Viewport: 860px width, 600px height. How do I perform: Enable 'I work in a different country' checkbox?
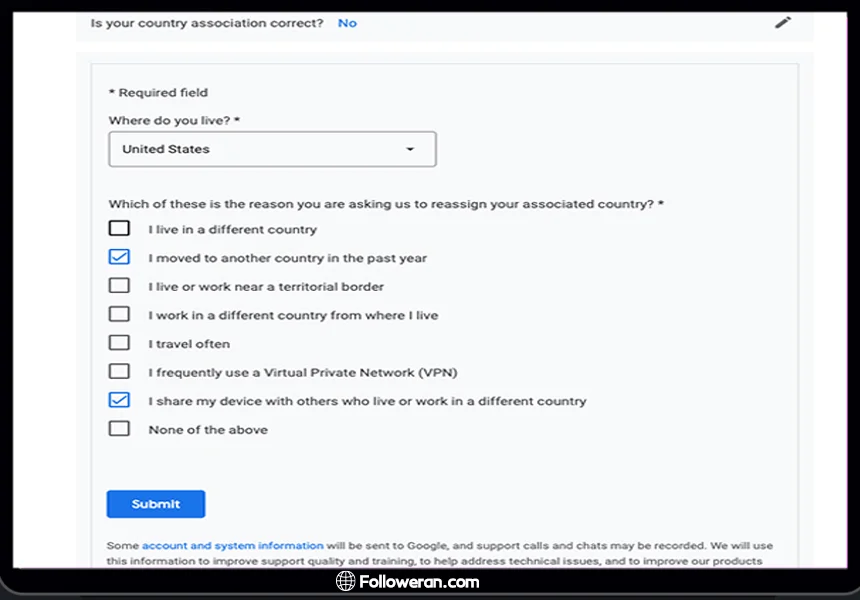pos(119,314)
